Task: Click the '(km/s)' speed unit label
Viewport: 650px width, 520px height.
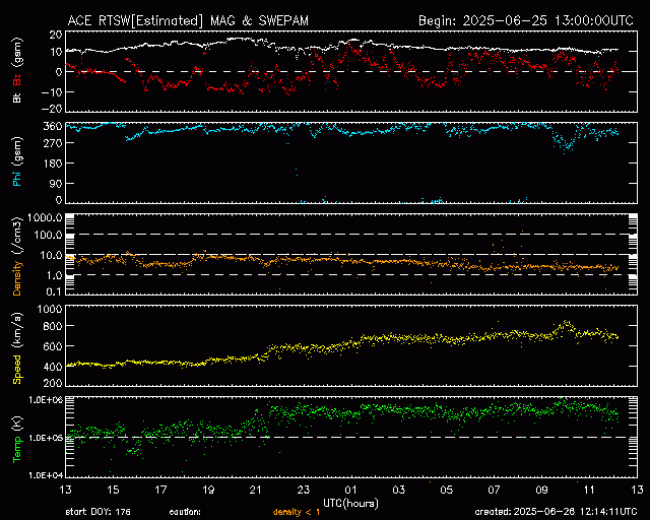Action: coord(17,331)
